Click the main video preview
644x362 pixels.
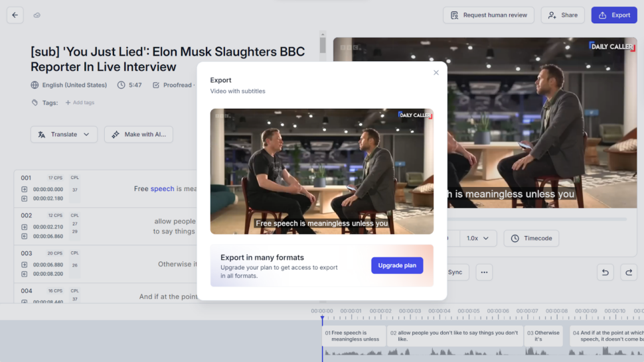(x=542, y=123)
